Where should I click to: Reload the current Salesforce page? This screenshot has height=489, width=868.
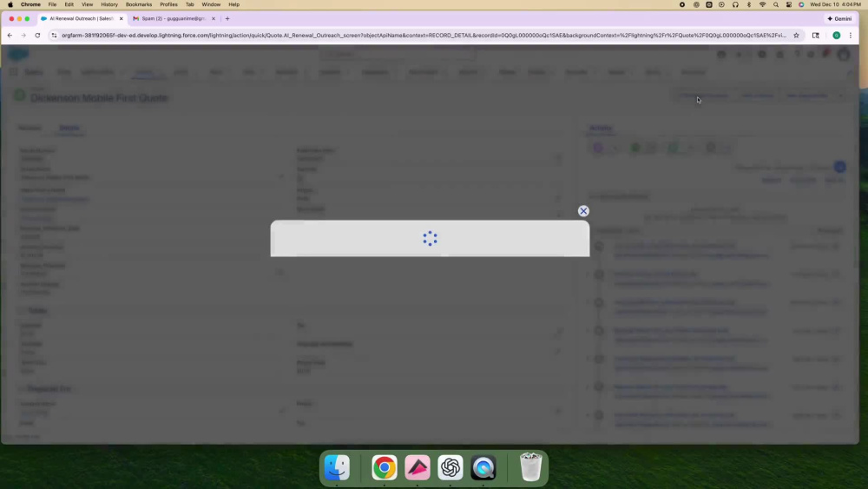click(37, 35)
